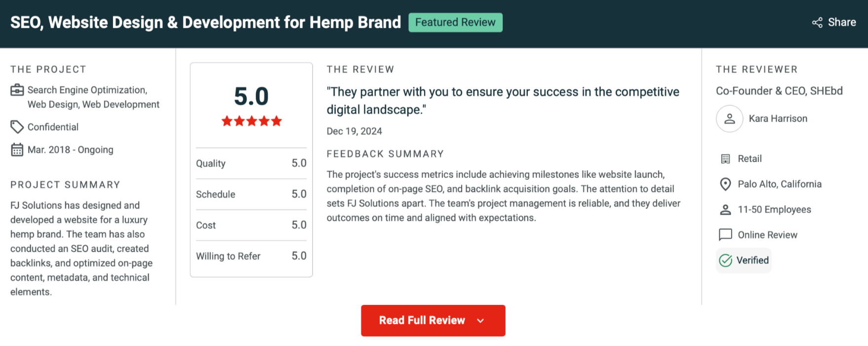This screenshot has width=868, height=346.
Task: Click the Retail building industry icon
Action: [725, 159]
